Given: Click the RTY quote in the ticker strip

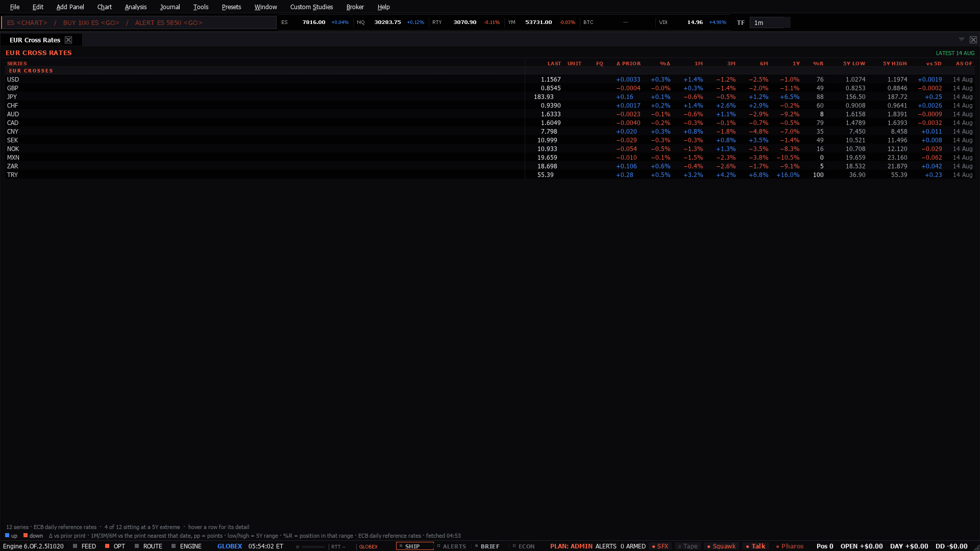Looking at the screenshot, I should click(466, 22).
